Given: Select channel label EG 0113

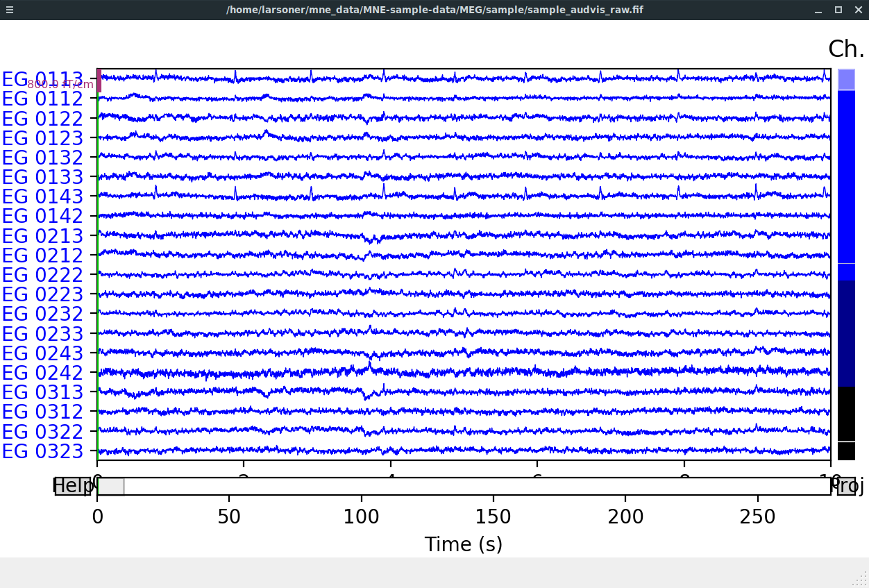Looking at the screenshot, I should (x=42, y=79).
